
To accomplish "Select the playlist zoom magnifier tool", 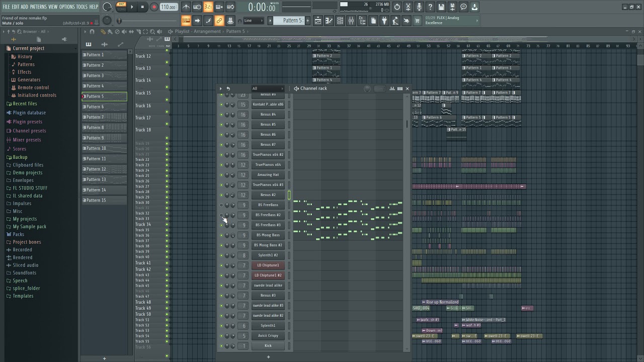I will (x=152, y=32).
